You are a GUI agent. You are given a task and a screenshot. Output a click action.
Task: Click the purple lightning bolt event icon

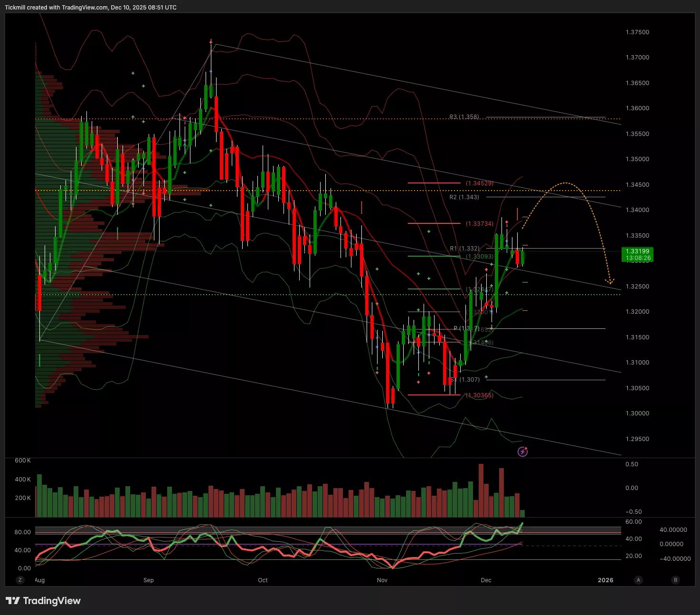(522, 452)
